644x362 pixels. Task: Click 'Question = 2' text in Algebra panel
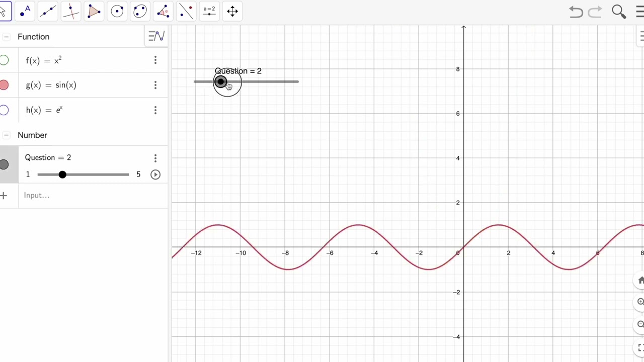[48, 157]
